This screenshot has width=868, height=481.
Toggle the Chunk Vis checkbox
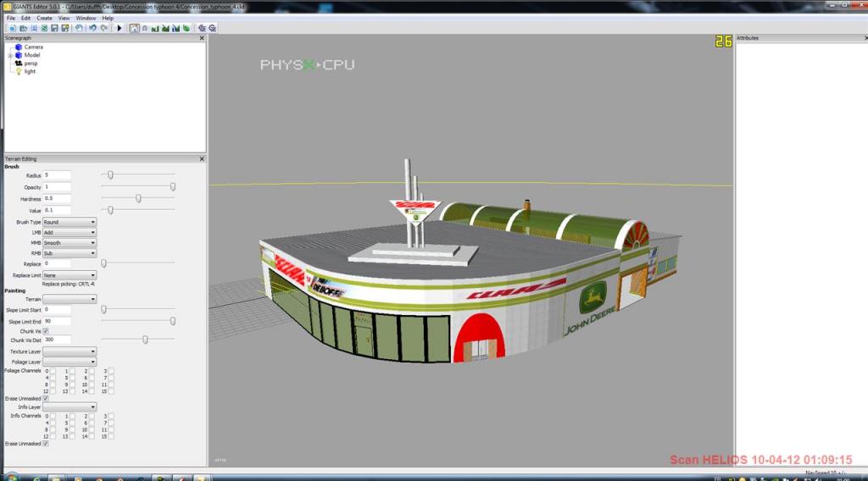click(46, 331)
